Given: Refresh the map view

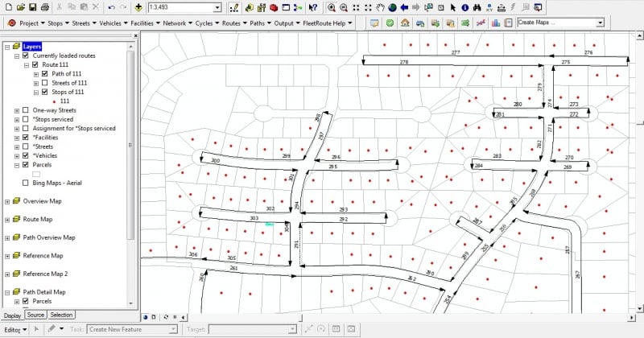Looking at the screenshot, I should point(166,317).
